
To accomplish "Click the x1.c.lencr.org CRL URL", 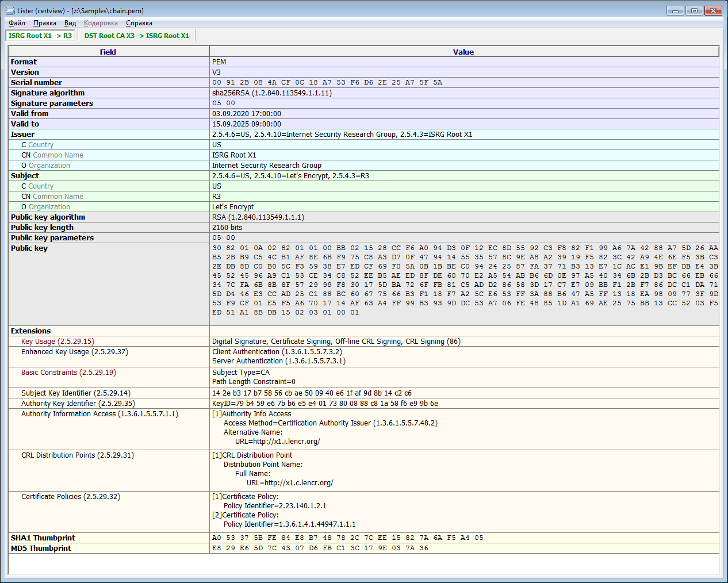I will [x=290, y=483].
